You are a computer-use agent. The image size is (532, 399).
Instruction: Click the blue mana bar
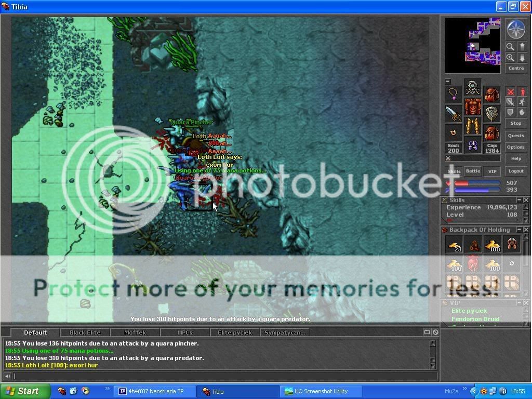[477, 190]
